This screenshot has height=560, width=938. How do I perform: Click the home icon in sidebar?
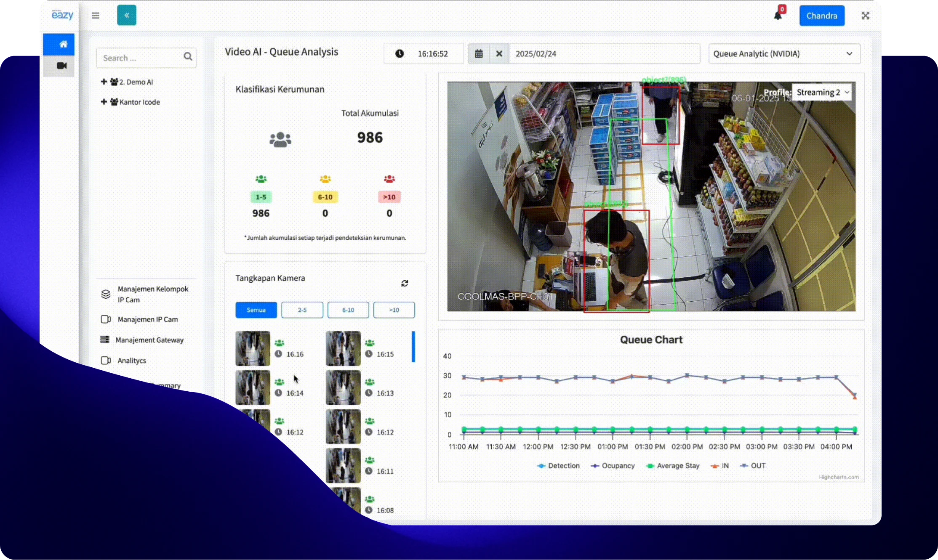[x=63, y=44]
